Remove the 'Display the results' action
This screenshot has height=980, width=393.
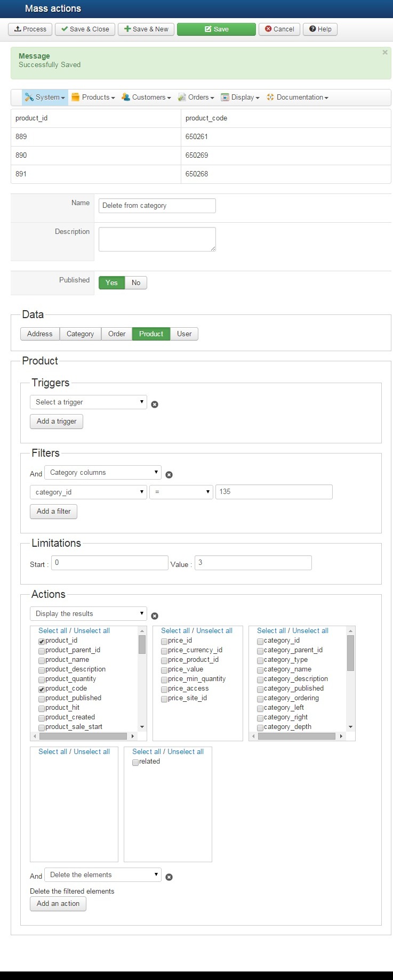point(155,616)
